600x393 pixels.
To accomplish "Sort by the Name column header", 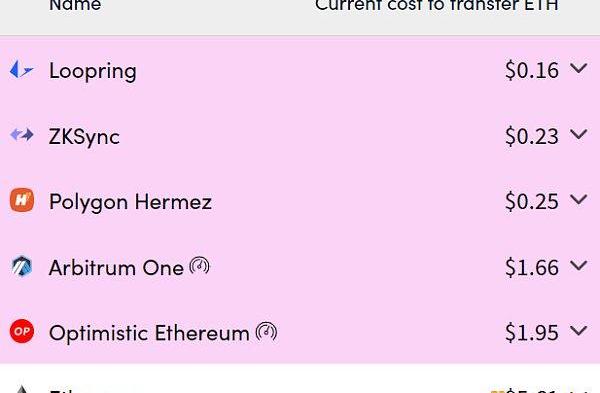I will (75, 5).
